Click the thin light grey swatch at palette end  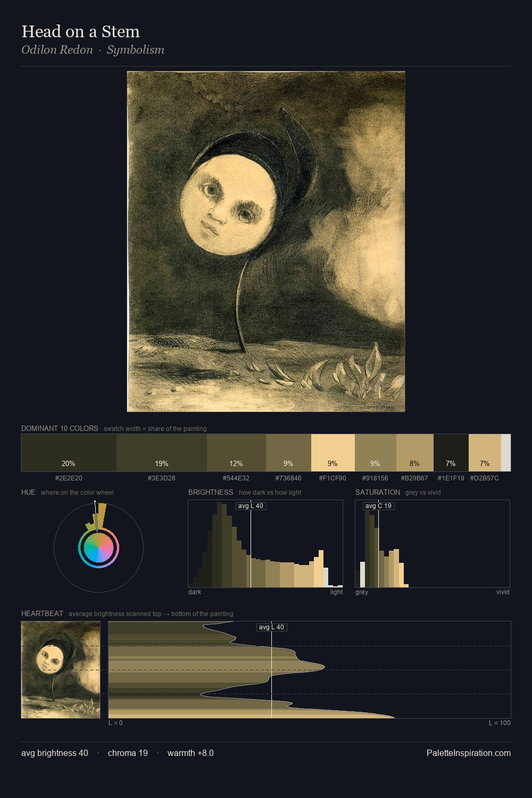click(506, 453)
